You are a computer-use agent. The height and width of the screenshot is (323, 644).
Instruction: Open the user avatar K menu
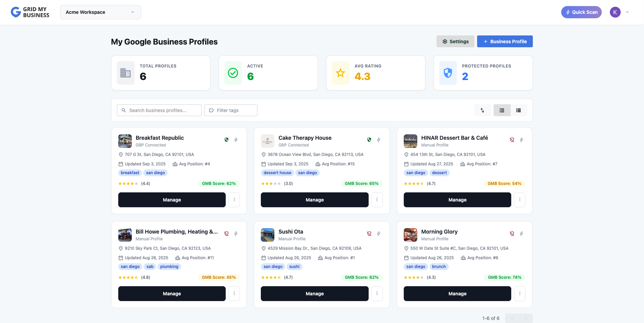point(615,12)
